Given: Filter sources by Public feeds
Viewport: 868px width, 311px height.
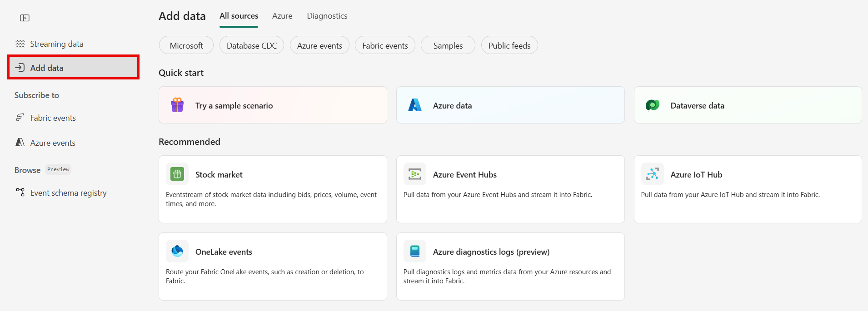Looking at the screenshot, I should [x=509, y=45].
